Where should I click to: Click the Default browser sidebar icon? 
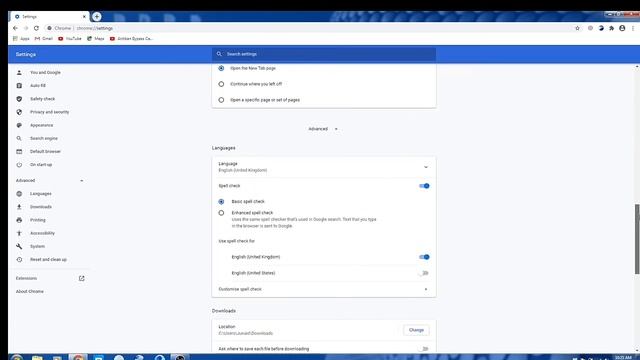point(19,151)
